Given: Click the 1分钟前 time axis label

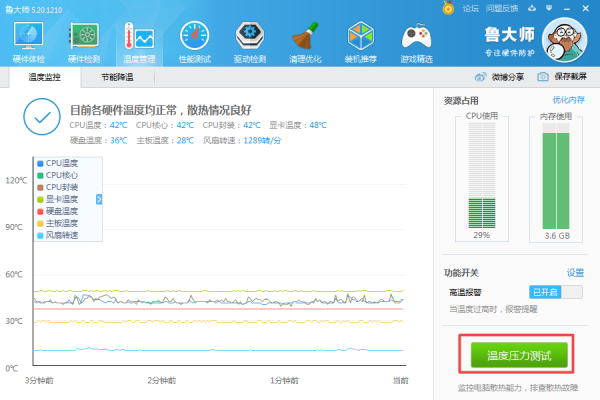Looking at the screenshot, I should click(284, 380).
